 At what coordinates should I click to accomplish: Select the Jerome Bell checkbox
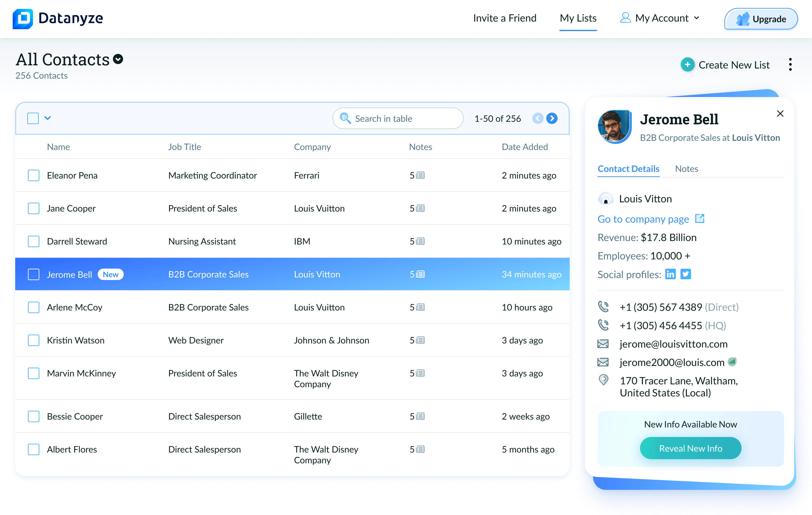[x=33, y=274]
